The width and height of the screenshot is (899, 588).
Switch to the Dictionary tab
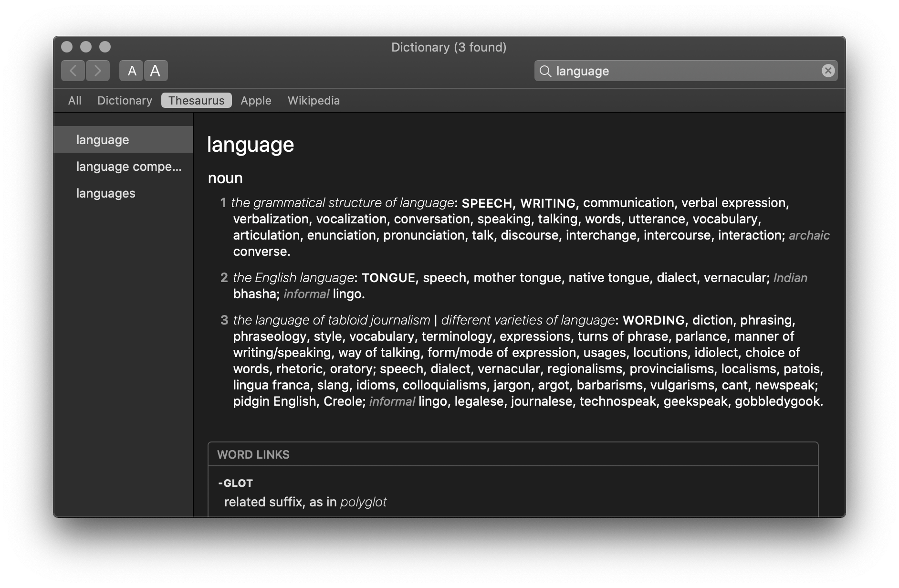[x=125, y=100]
